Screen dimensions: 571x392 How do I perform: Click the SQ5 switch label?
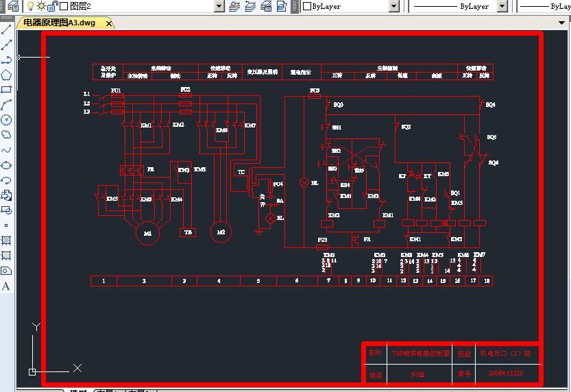(x=491, y=137)
